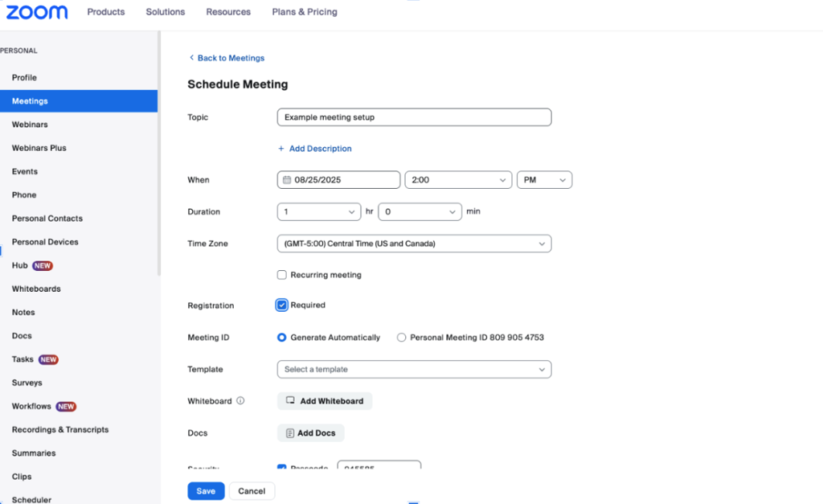Click the whiteboard icon in Add Whiteboard
This screenshot has height=504, width=823.
coord(291,401)
